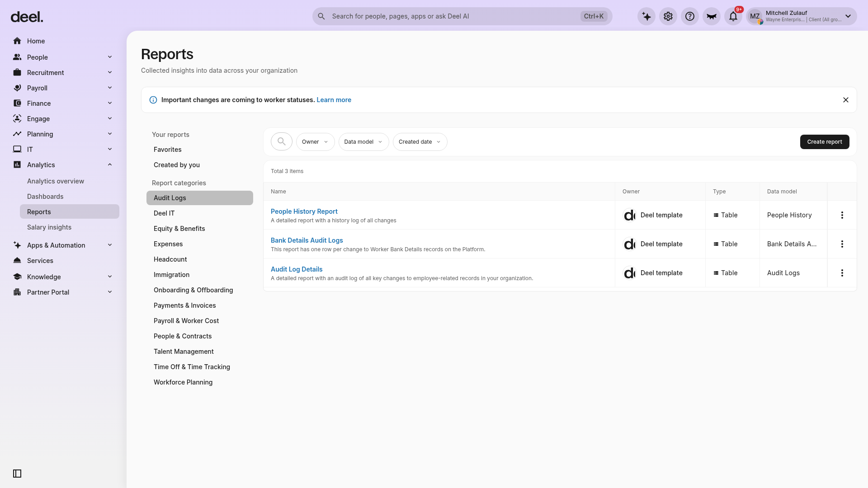The width and height of the screenshot is (868, 488).
Task: Click the Home house icon
Action: [x=17, y=41]
